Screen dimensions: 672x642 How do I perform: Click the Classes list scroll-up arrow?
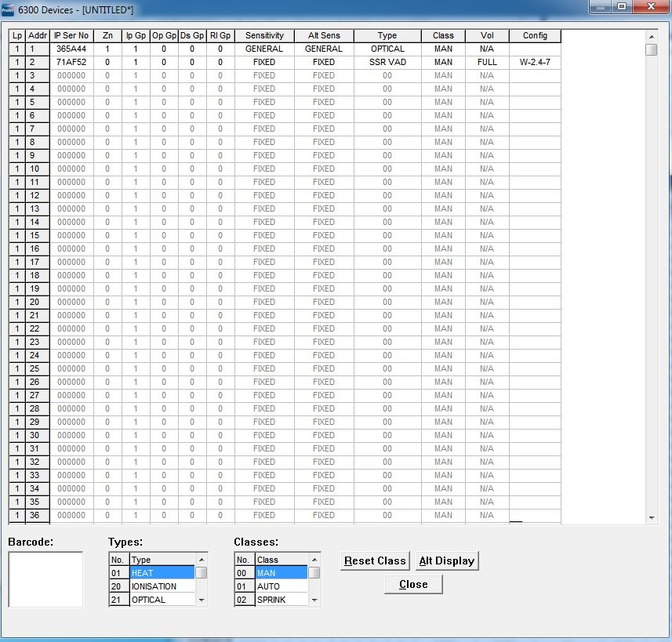pos(314,560)
